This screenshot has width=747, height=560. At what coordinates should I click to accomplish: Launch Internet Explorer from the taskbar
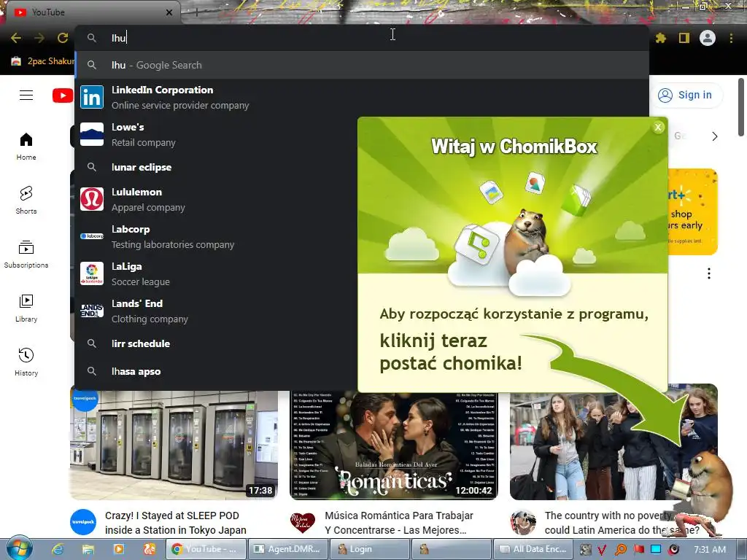coord(58,549)
